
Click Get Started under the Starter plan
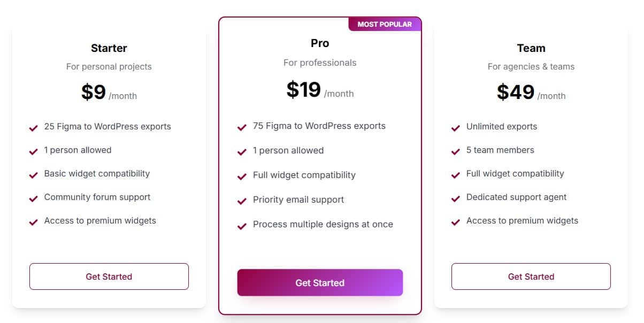point(109,276)
